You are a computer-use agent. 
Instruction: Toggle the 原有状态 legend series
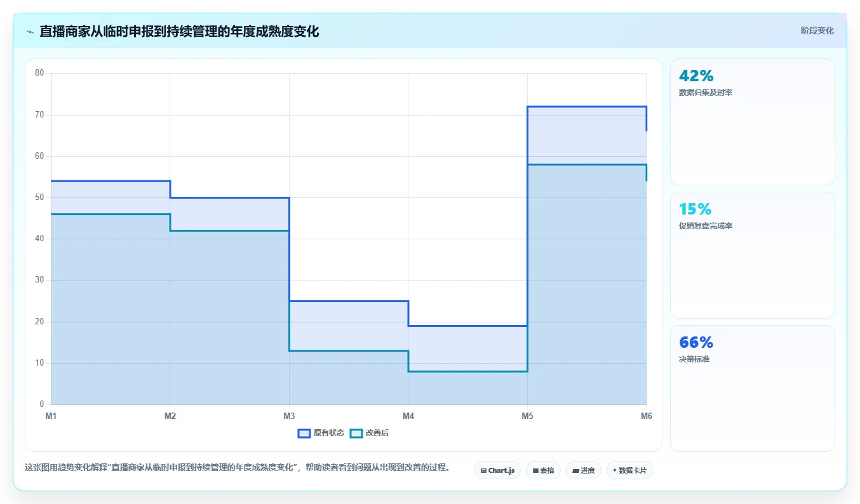pos(321,433)
